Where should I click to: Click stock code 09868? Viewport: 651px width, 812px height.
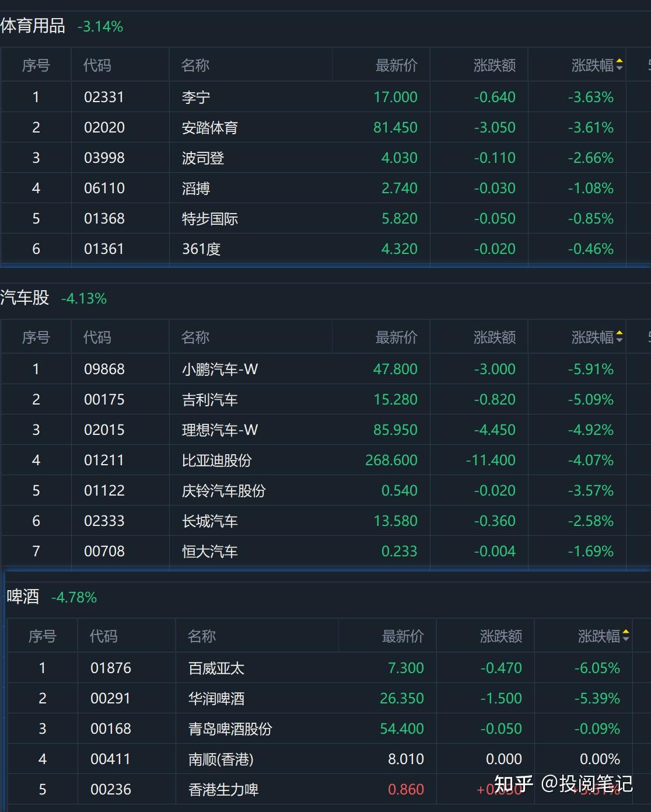click(104, 369)
